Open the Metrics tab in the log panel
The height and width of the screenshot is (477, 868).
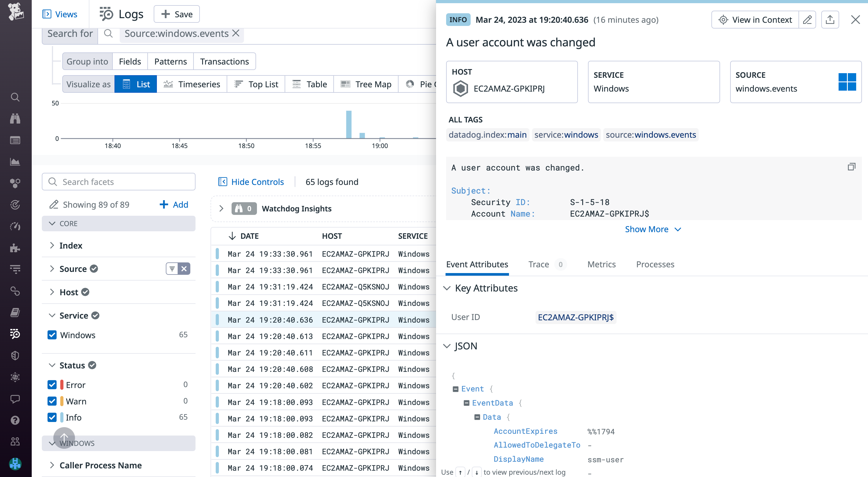coord(602,264)
